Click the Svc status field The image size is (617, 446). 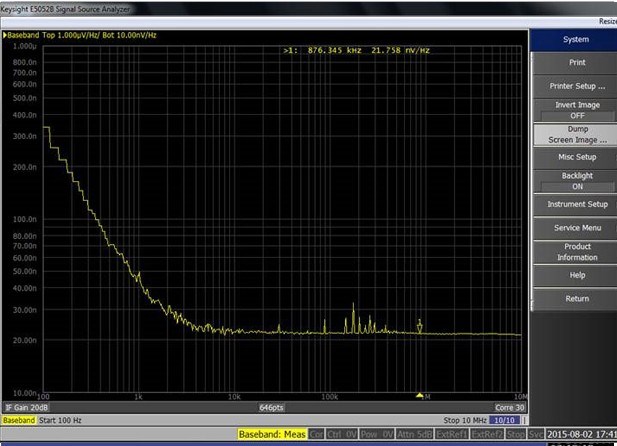536,435
